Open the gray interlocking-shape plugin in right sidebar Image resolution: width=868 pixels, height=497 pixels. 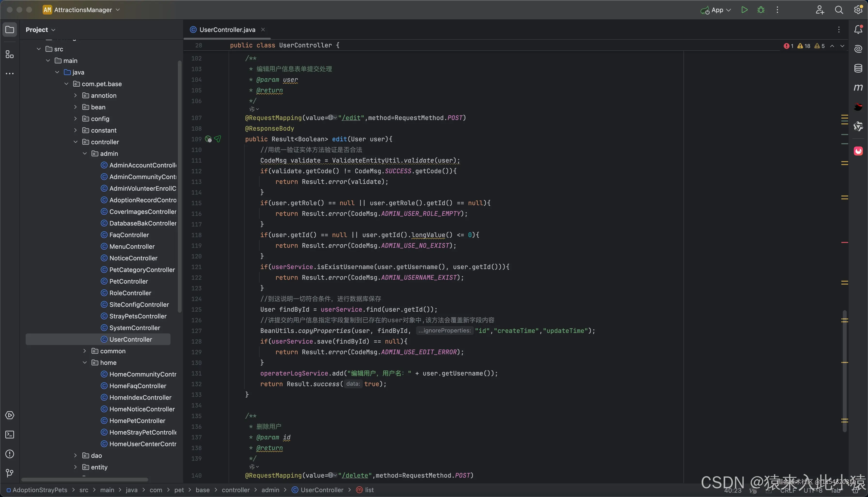click(858, 126)
